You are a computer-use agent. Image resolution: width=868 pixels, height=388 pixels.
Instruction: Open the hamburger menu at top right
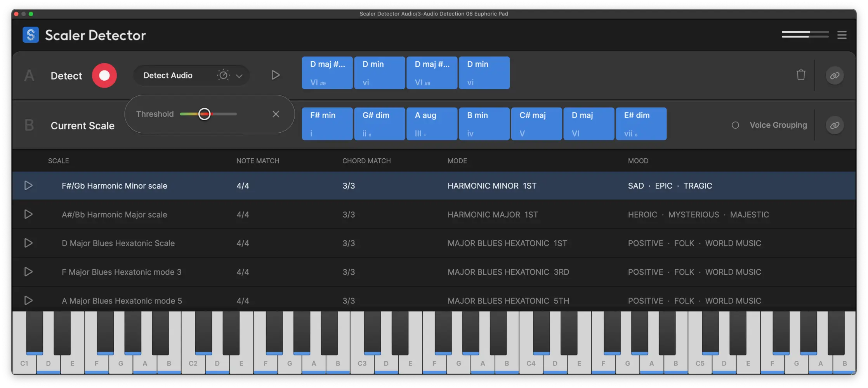point(842,35)
